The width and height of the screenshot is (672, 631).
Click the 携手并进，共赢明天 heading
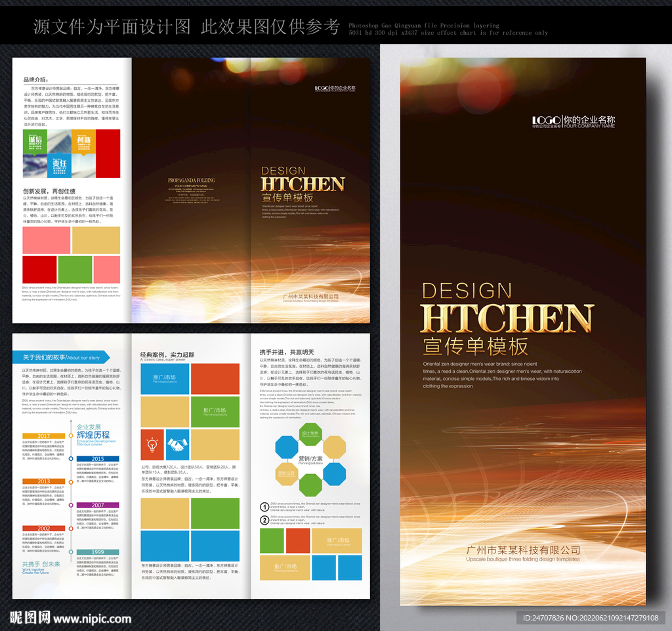[x=287, y=352]
